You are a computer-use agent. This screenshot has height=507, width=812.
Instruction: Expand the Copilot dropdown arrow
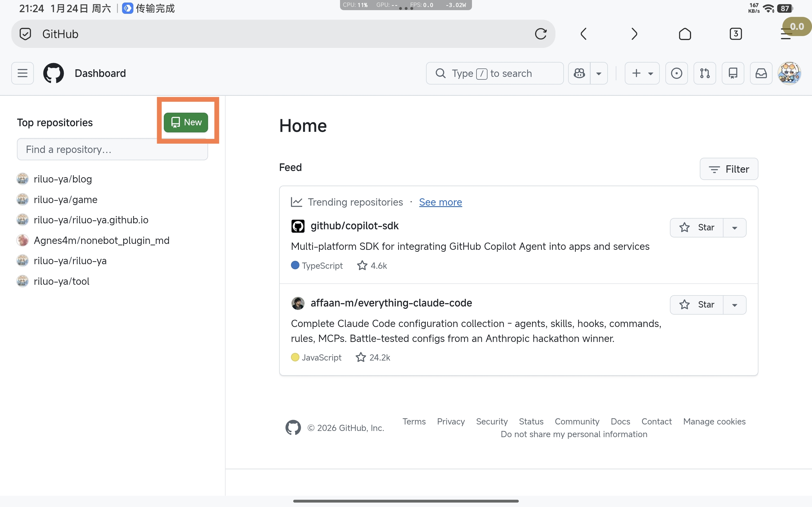pos(599,73)
